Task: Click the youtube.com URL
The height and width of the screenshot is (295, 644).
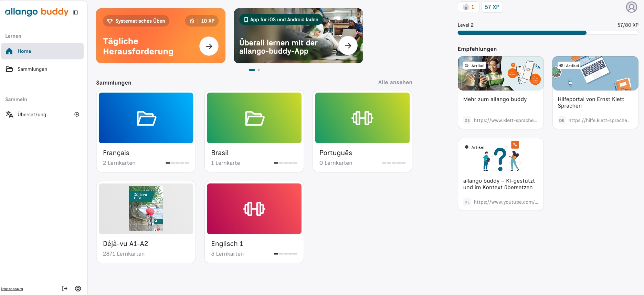Action: pos(506,202)
